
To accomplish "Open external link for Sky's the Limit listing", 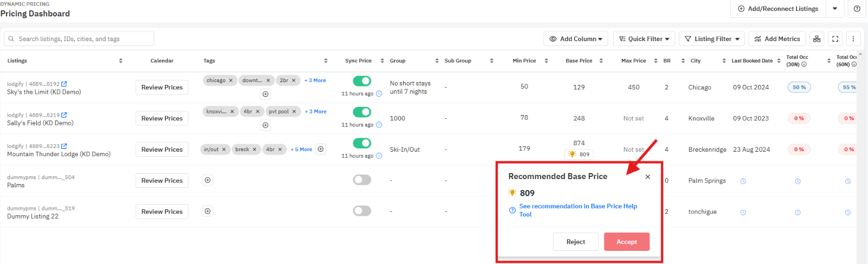I will [x=64, y=84].
